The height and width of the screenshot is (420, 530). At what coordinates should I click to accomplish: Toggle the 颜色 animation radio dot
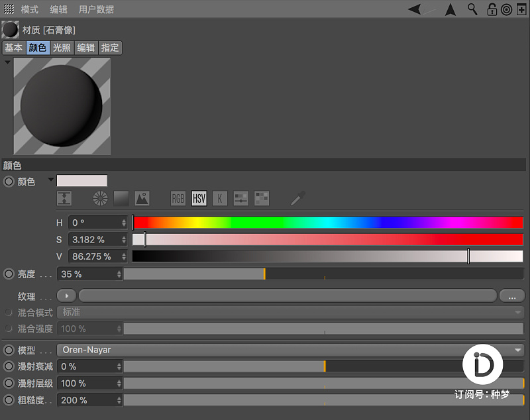tap(9, 182)
